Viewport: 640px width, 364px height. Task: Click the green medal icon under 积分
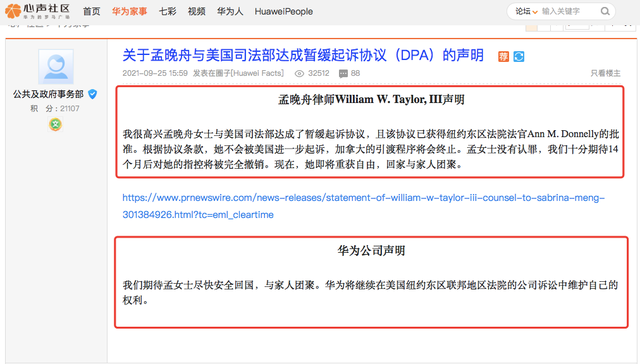coord(56,124)
